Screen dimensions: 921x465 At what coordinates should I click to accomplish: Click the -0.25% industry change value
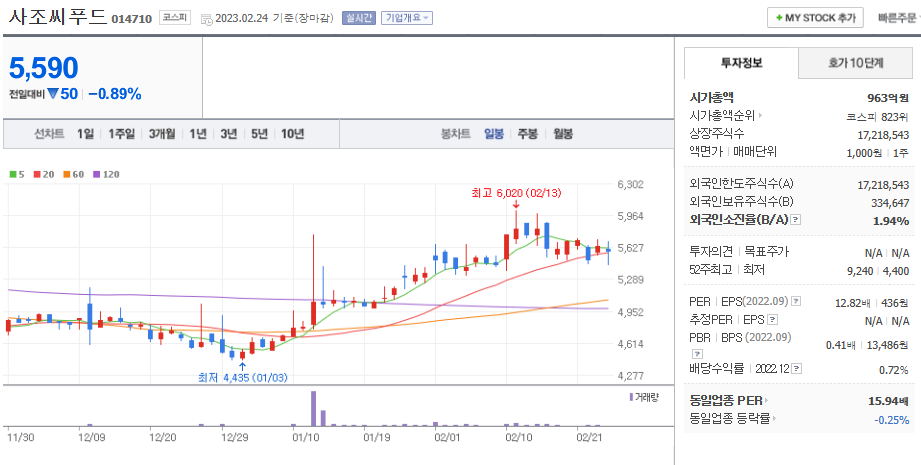[x=892, y=420]
